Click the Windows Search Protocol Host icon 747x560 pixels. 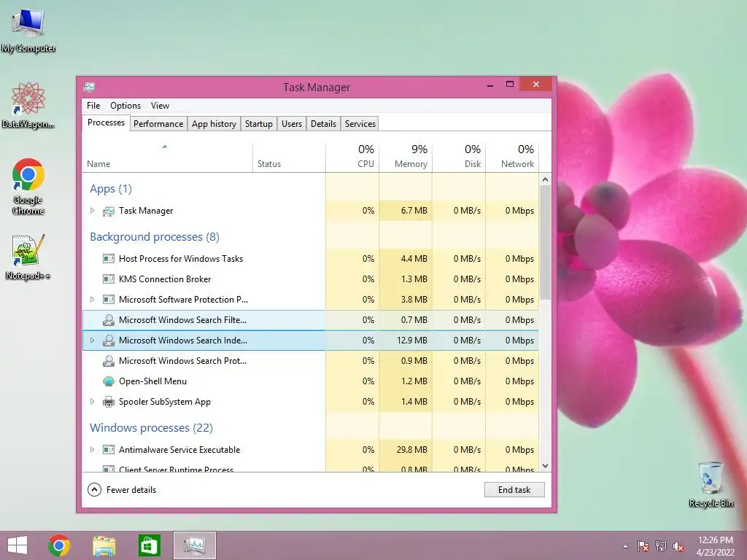tap(109, 361)
